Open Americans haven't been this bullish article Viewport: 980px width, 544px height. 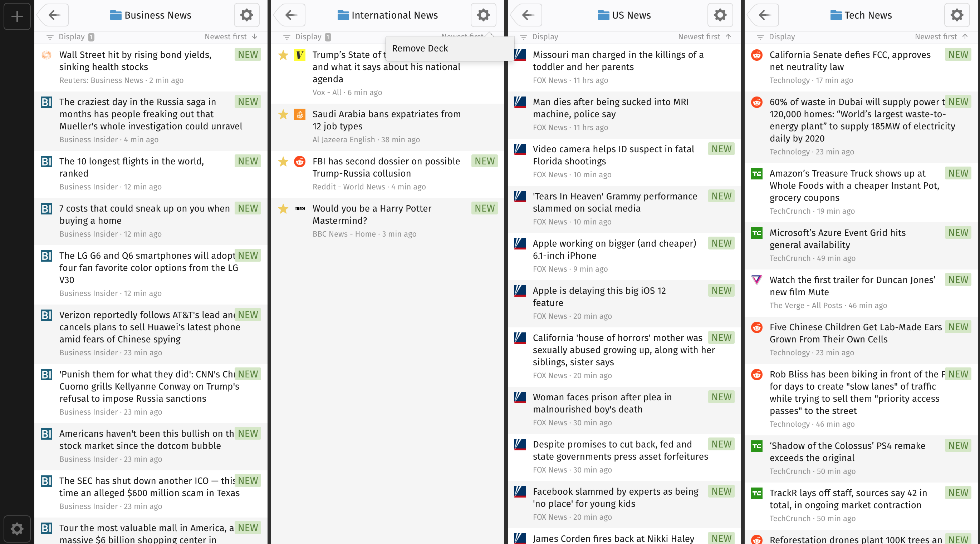click(151, 446)
